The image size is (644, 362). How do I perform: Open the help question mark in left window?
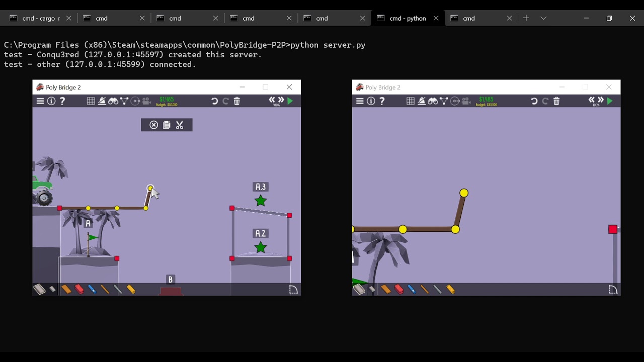click(62, 101)
